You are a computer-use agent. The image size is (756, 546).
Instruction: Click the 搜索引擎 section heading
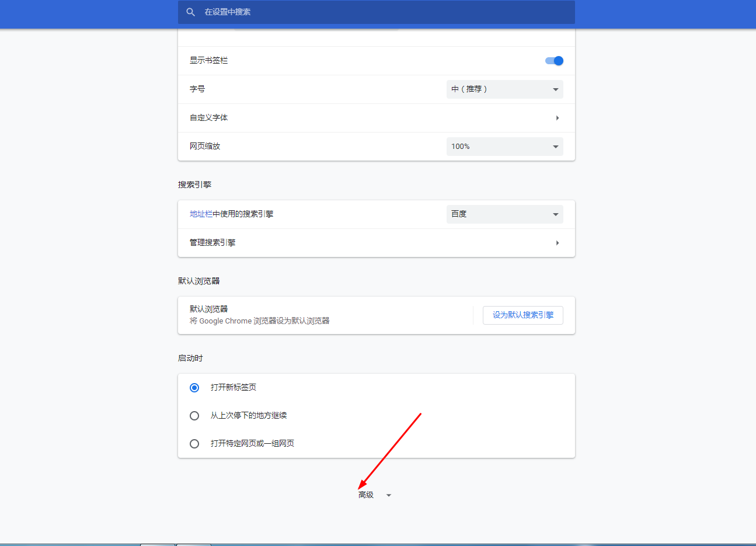(x=195, y=185)
